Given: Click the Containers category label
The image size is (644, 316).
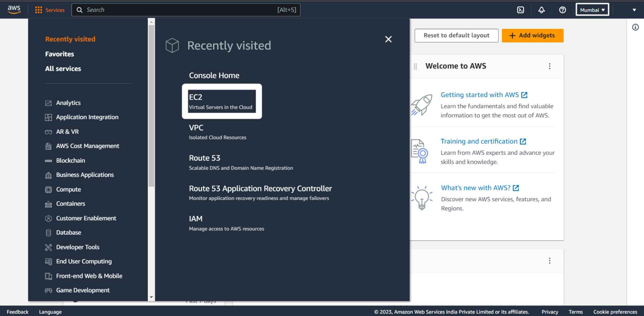Looking at the screenshot, I should [70, 204].
